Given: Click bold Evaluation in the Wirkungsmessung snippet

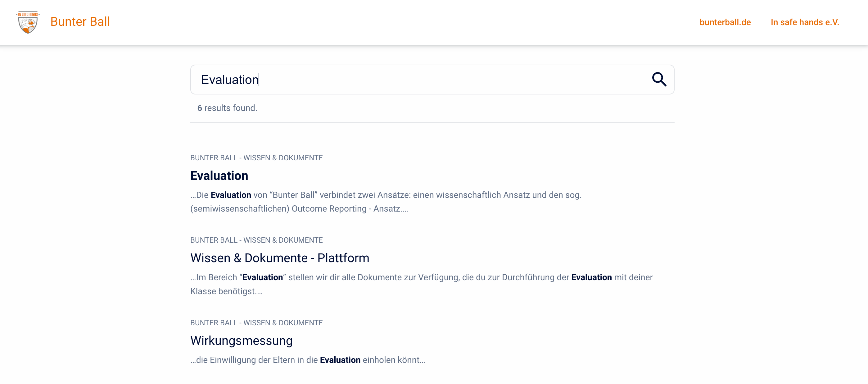Looking at the screenshot, I should (x=340, y=360).
